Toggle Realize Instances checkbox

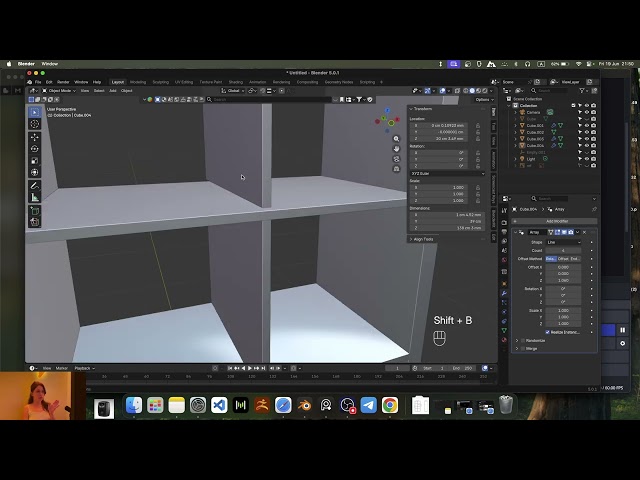point(547,332)
